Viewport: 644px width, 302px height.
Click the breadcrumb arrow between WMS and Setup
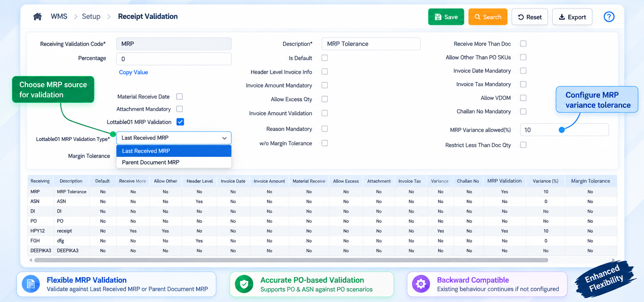click(x=75, y=17)
